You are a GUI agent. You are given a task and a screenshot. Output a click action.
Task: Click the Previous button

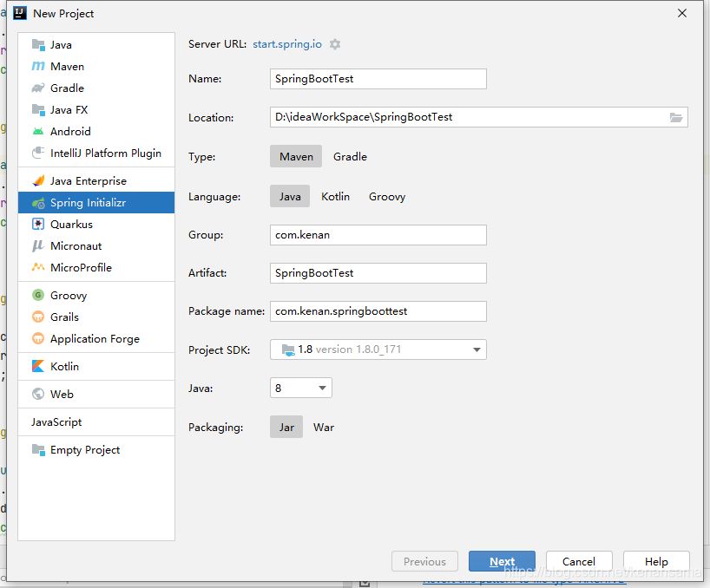point(424,561)
